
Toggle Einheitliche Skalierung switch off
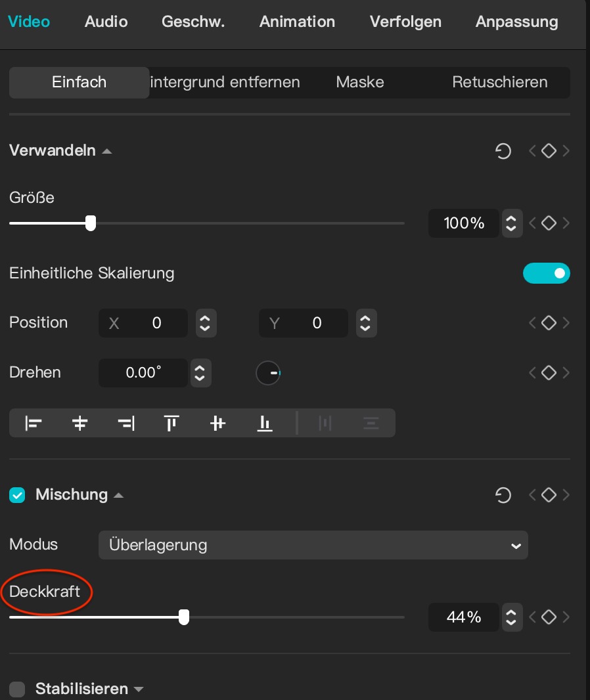546,273
